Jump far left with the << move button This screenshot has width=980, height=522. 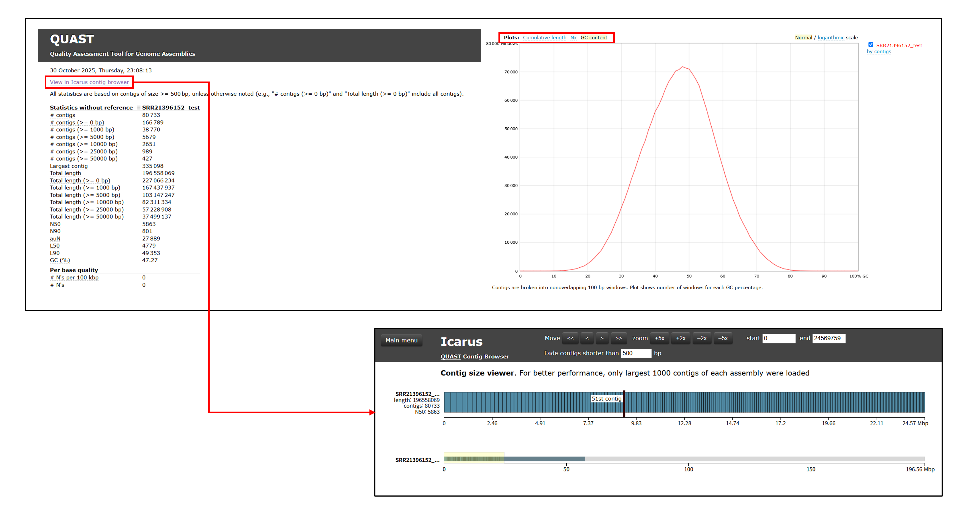pos(570,338)
